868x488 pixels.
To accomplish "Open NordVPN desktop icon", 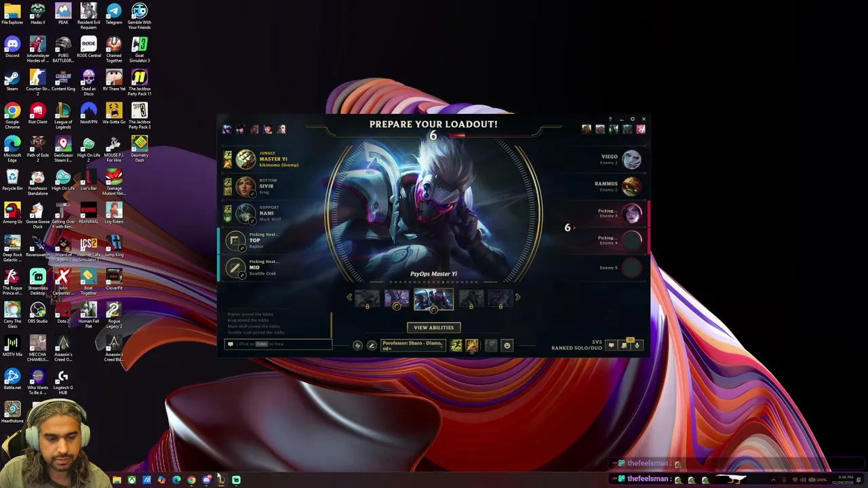I will (x=88, y=113).
